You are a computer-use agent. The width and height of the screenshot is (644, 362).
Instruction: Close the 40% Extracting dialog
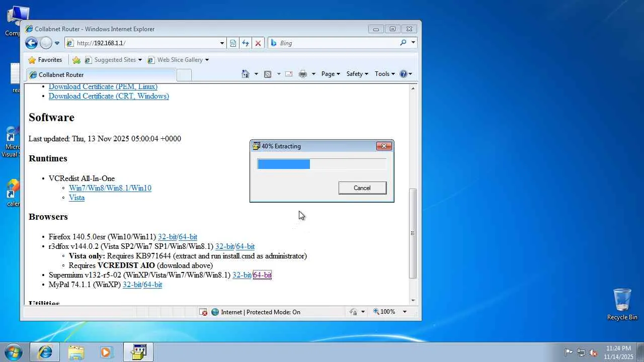pyautogui.click(x=384, y=146)
